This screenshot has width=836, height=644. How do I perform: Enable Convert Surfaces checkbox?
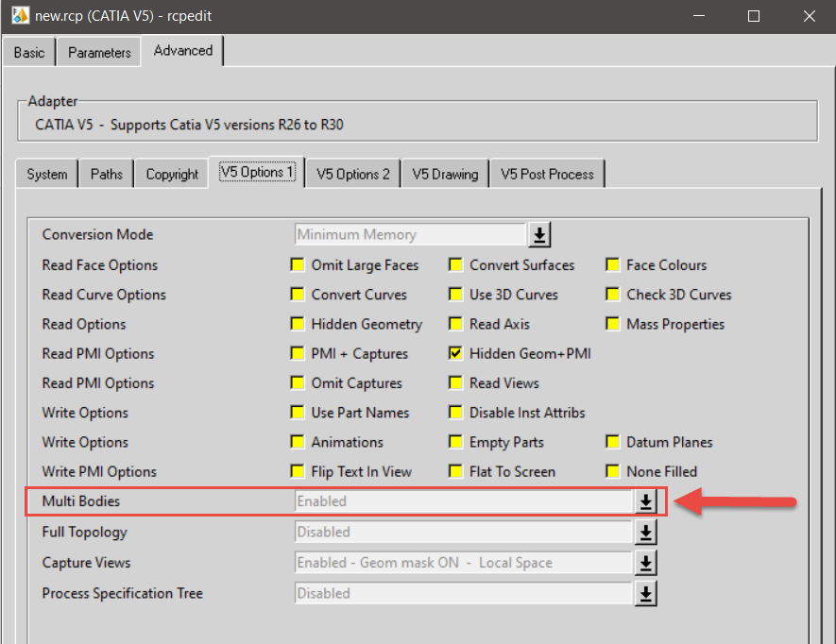click(x=455, y=265)
